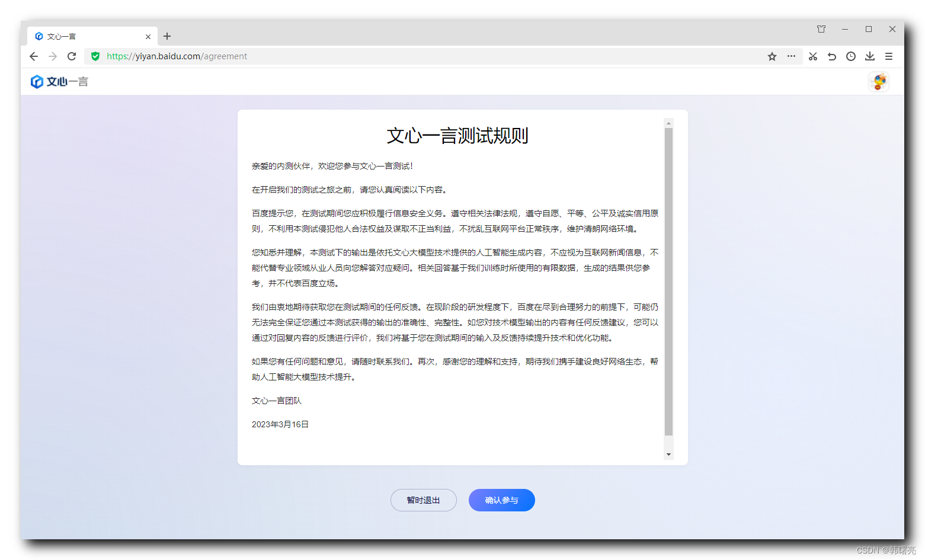Go back with the browser back arrow
This screenshot has width=925, height=560.
[34, 56]
